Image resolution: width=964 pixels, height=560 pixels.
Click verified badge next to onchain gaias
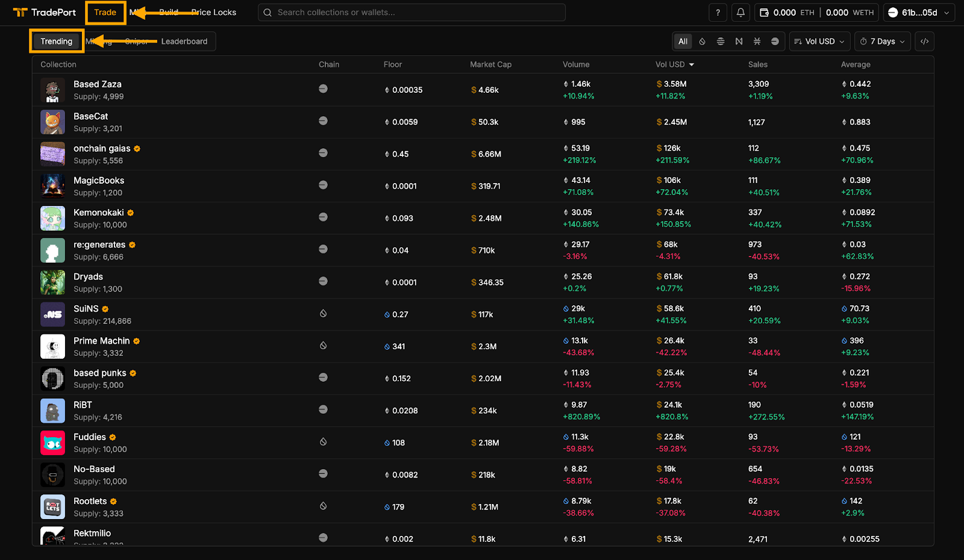click(x=137, y=149)
